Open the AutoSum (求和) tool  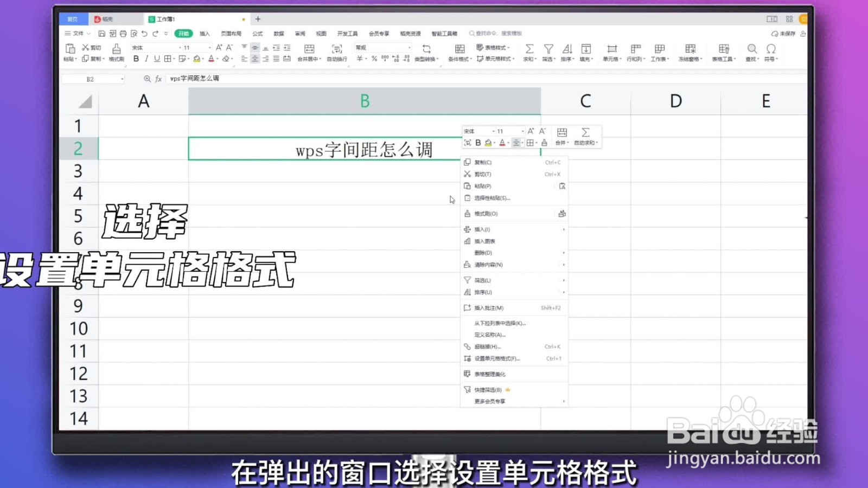tap(529, 53)
